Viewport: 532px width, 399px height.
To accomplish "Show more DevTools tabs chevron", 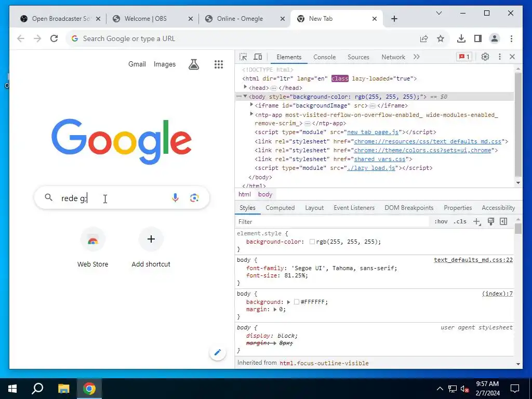I will pos(417,57).
